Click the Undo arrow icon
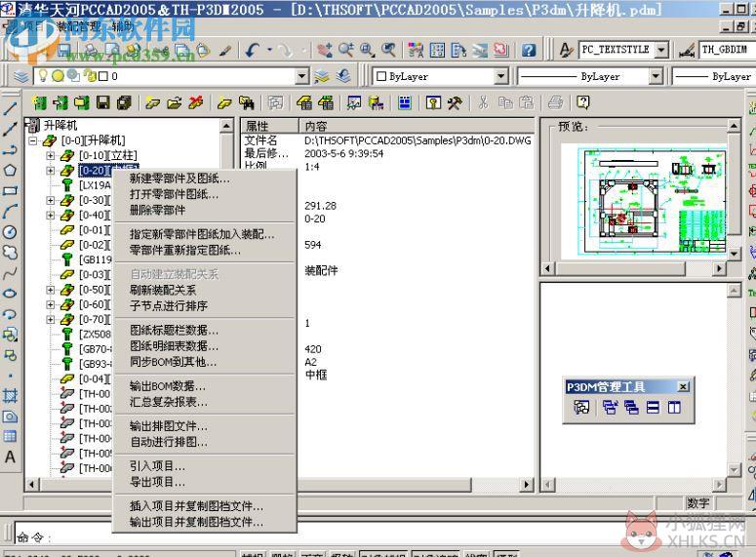756x557 pixels. [x=252, y=50]
